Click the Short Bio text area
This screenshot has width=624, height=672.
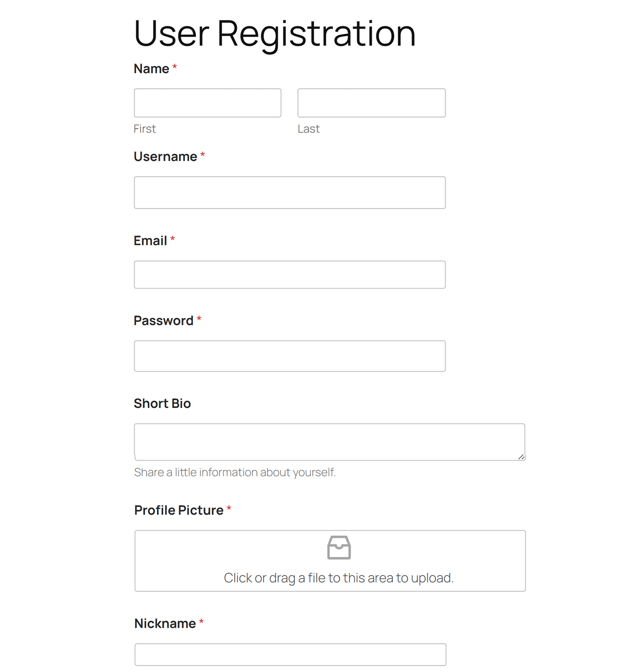330,441
